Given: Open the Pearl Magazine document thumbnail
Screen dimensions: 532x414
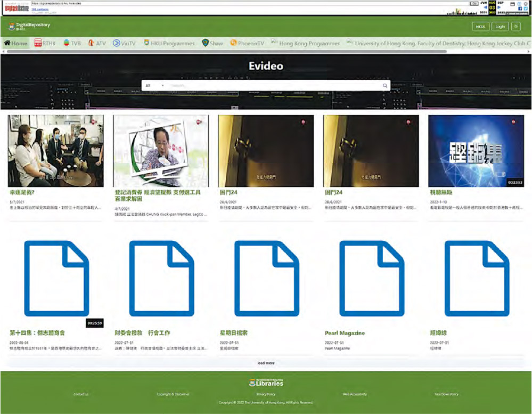Looking at the screenshot, I should (x=372, y=278).
